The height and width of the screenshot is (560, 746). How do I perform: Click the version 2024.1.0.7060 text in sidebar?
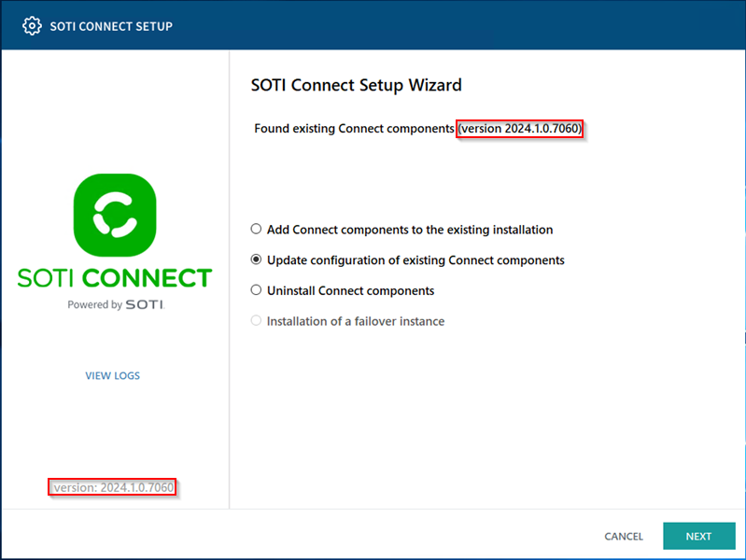[x=112, y=487]
